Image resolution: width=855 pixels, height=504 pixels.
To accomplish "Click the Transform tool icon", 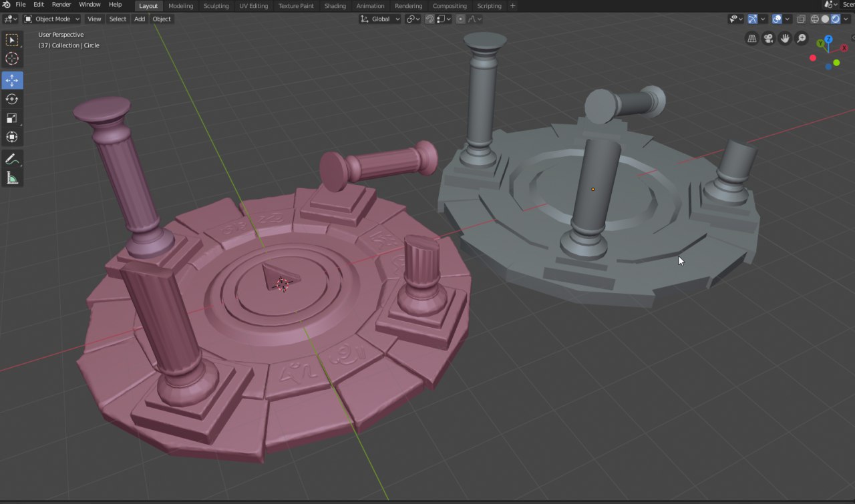I will click(x=12, y=137).
